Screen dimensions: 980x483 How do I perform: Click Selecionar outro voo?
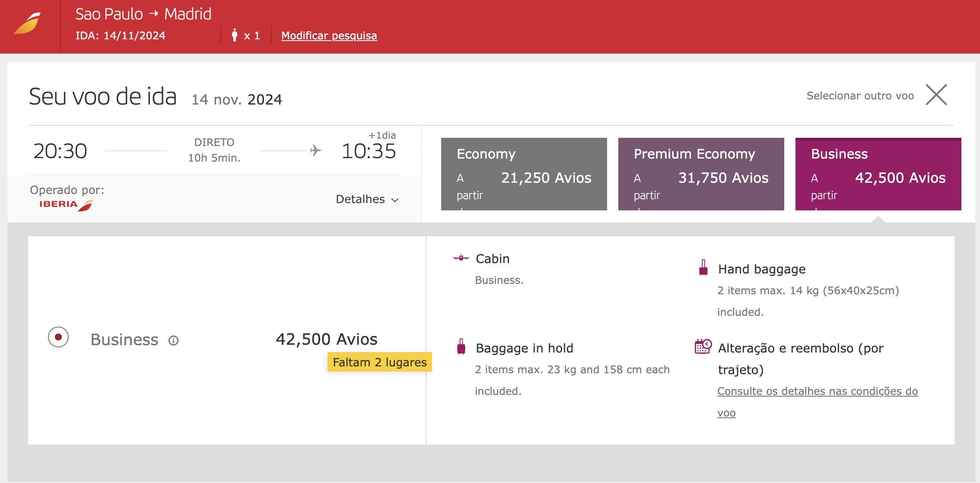click(x=860, y=95)
